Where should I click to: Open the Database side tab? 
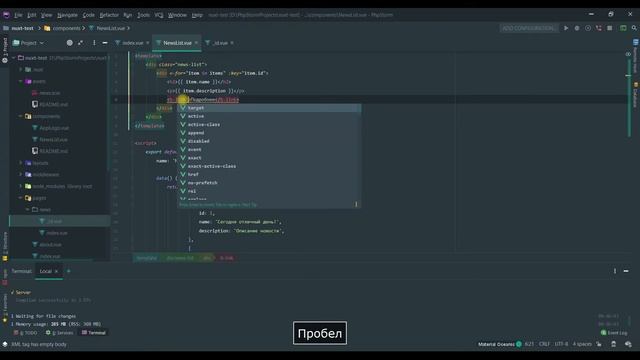pyautogui.click(x=636, y=95)
